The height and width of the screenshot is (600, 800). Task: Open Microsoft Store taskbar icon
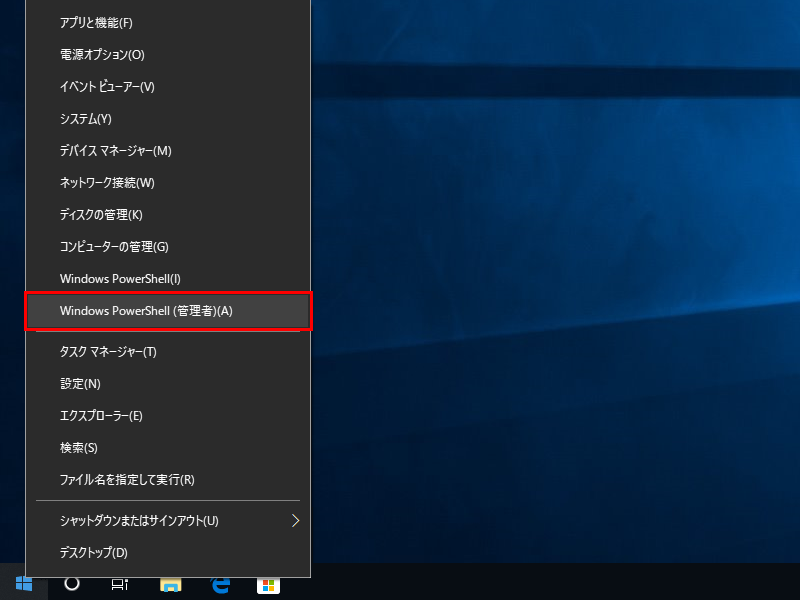tap(268, 585)
